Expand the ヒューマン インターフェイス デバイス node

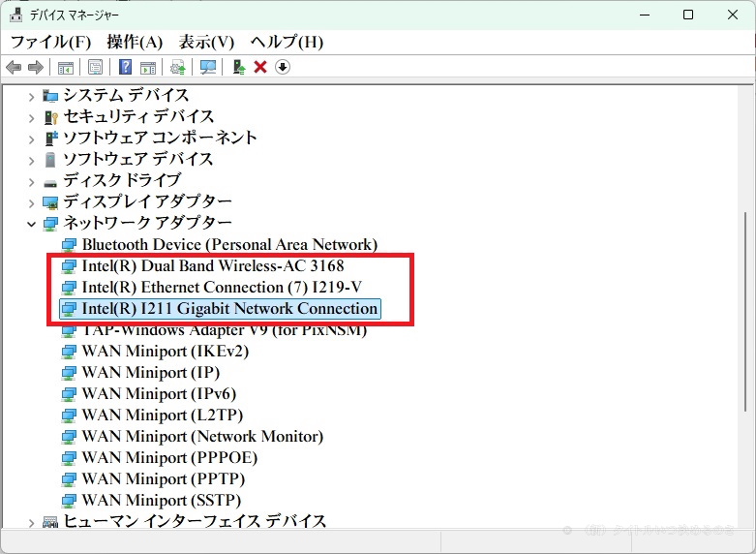(31, 523)
